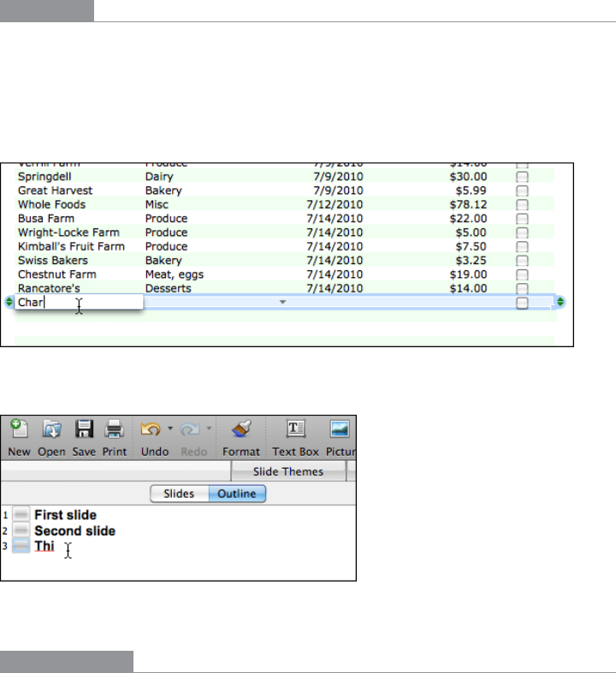Click the Slide Themes button
The width and height of the screenshot is (616, 673).
pos(288,472)
